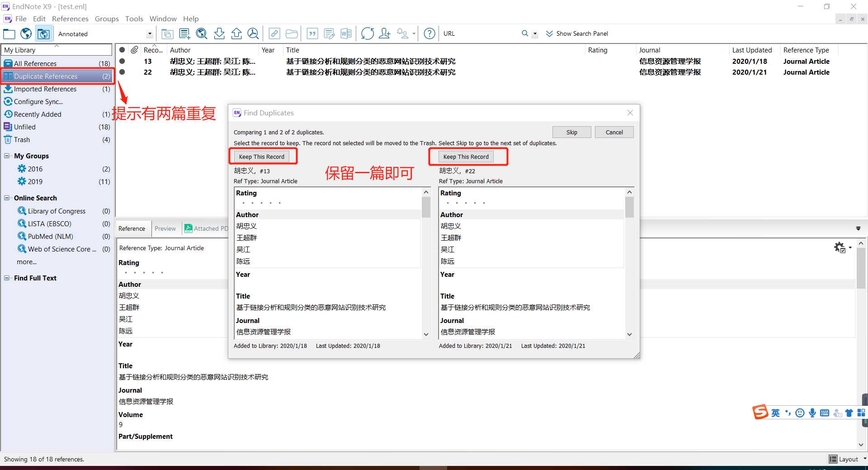868x470 pixels.
Task: Click the Sogou input method logo
Action: pos(760,412)
